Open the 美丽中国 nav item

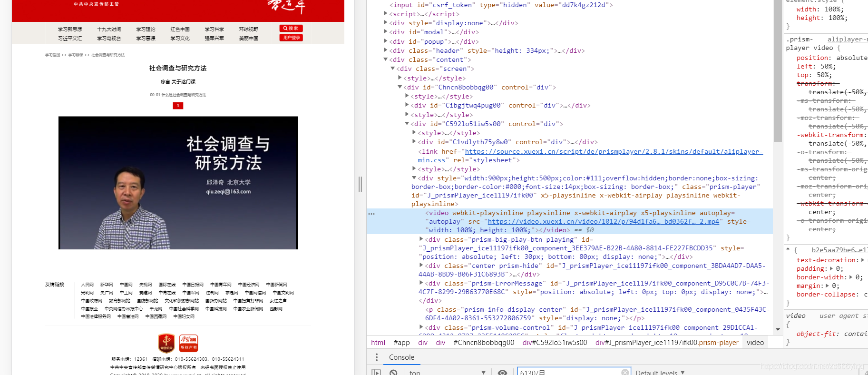248,39
